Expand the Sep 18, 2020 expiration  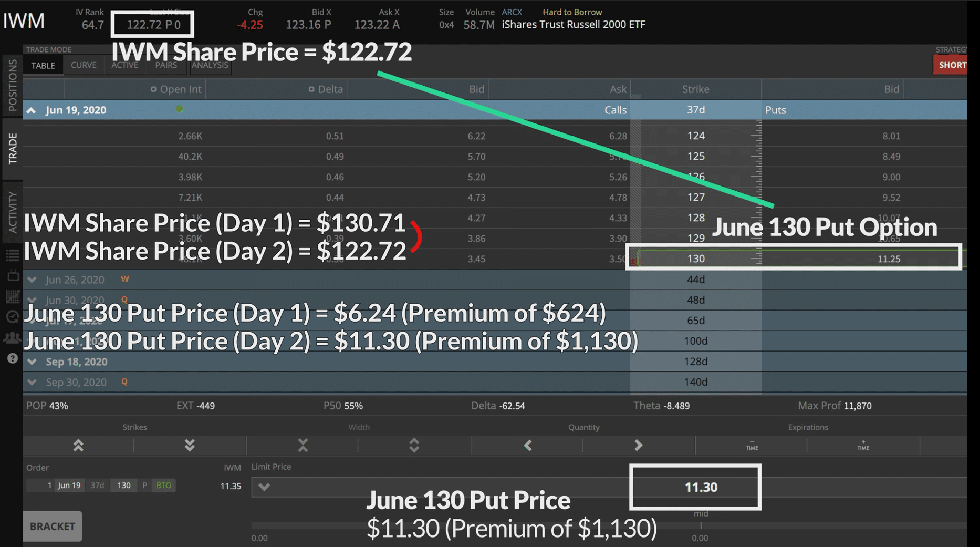32,362
